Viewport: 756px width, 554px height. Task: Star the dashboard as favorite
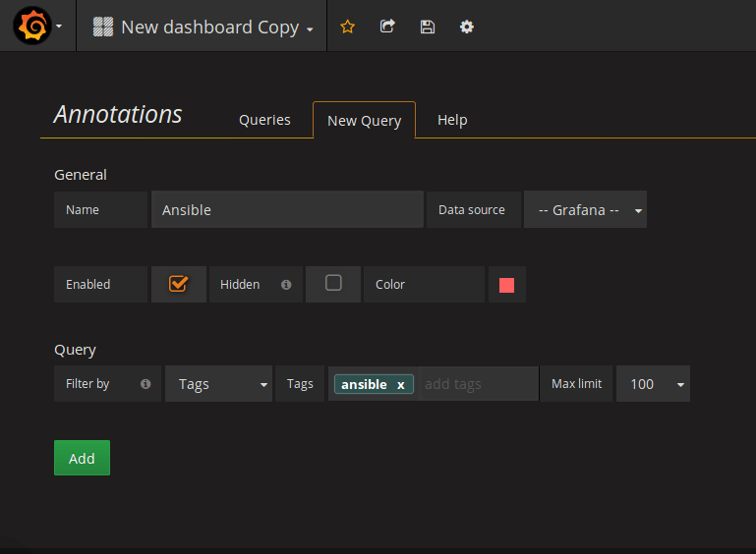coord(347,27)
